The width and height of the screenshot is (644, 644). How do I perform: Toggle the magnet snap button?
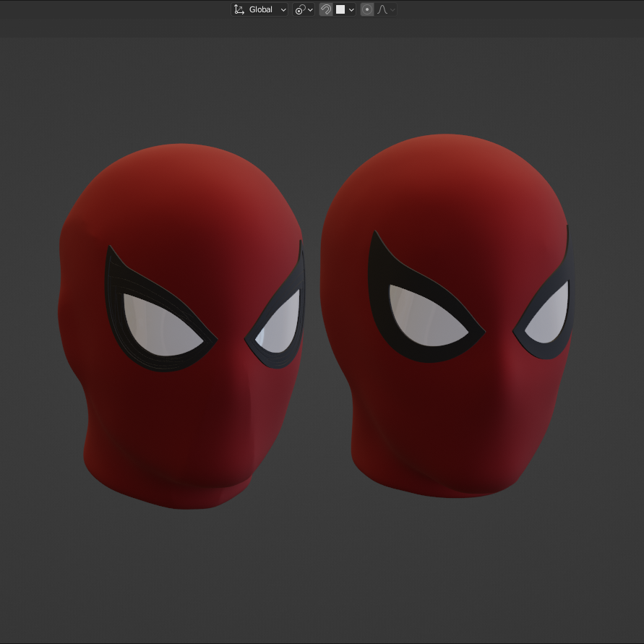(x=326, y=9)
